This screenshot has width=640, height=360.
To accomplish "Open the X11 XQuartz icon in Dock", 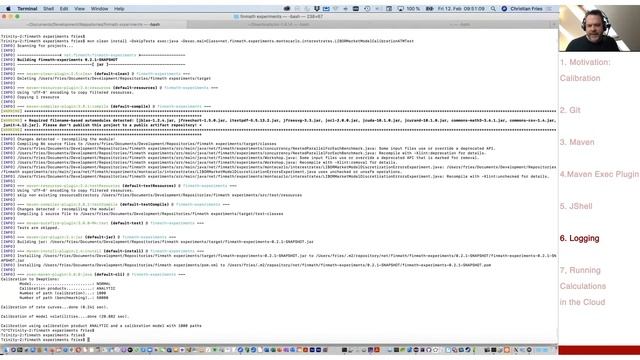I will pyautogui.click(x=516, y=350).
